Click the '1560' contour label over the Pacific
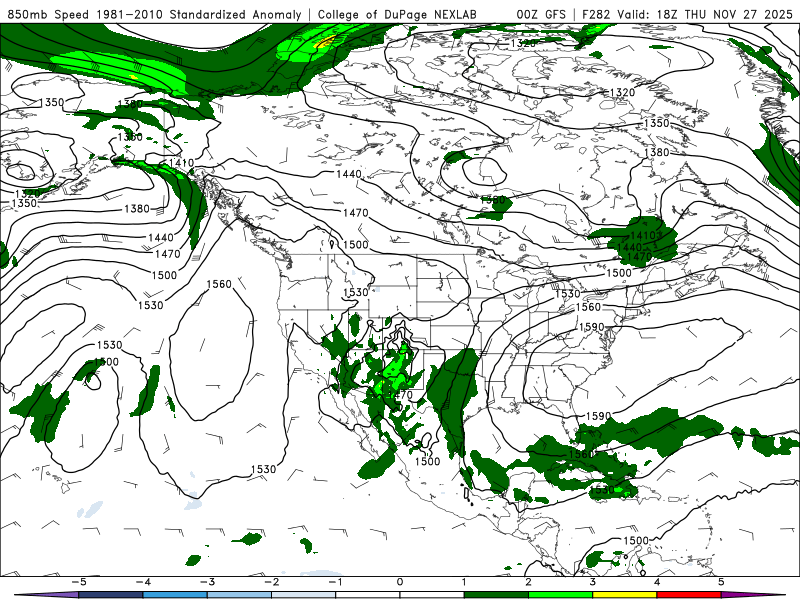Image resolution: width=800 pixels, height=600 pixels. point(219,284)
